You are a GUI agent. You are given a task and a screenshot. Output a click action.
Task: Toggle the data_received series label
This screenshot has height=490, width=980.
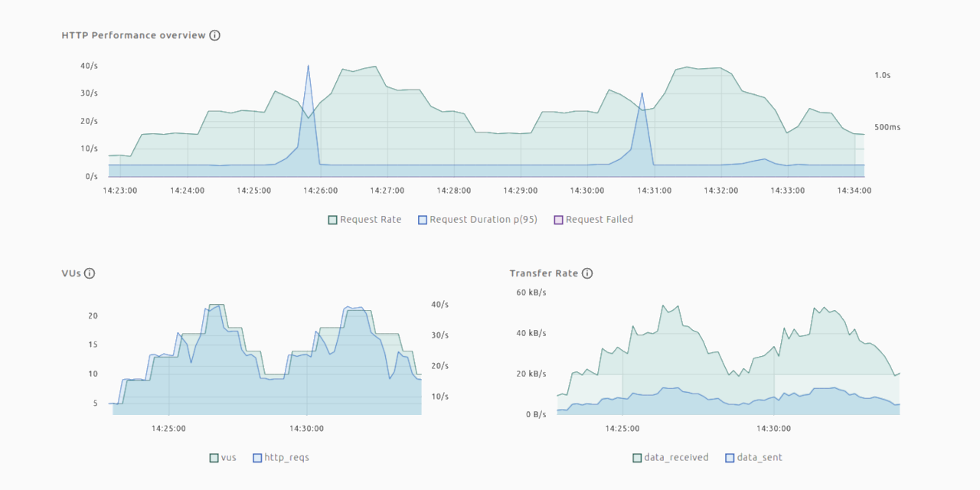pos(676,458)
